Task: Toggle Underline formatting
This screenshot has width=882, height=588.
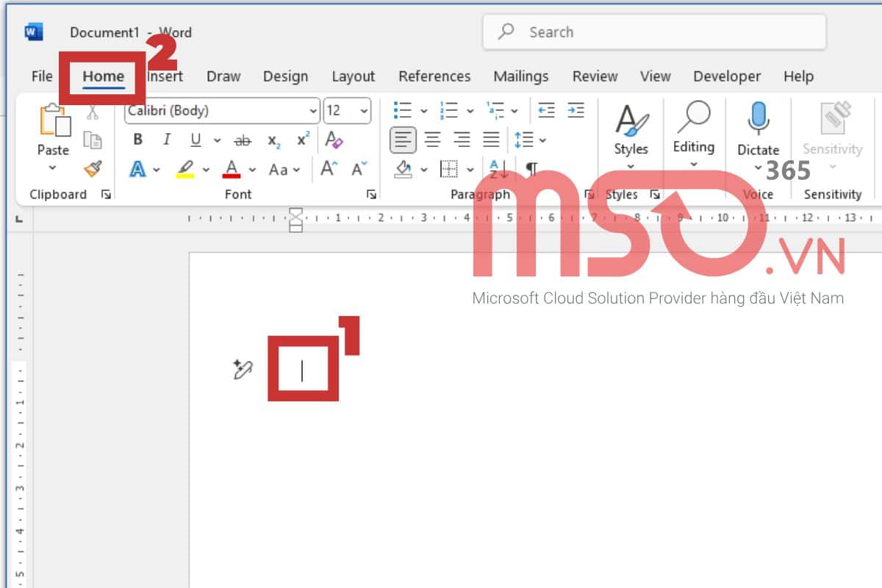Action: (196, 140)
